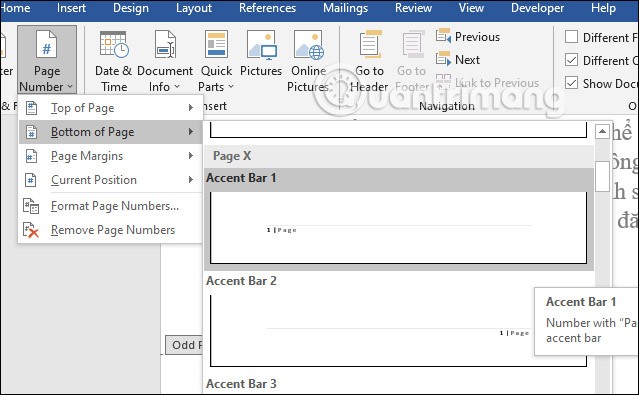The width and height of the screenshot is (639, 395).
Task: Enable Different First Page checkbox
Action: (x=571, y=37)
